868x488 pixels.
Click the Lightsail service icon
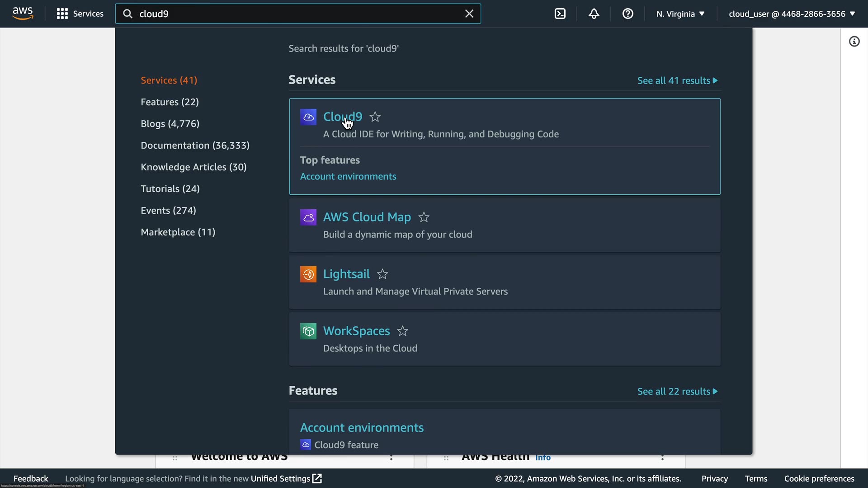pyautogui.click(x=308, y=274)
